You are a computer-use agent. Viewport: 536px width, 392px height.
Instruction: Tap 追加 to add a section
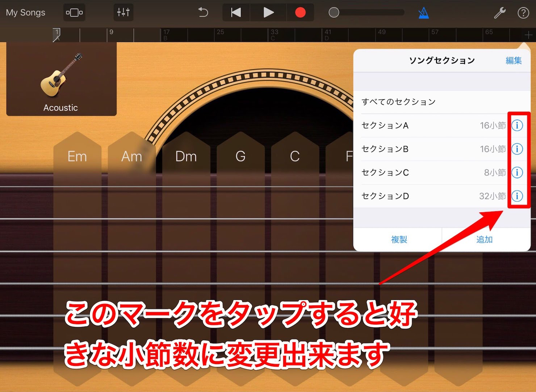[485, 239]
